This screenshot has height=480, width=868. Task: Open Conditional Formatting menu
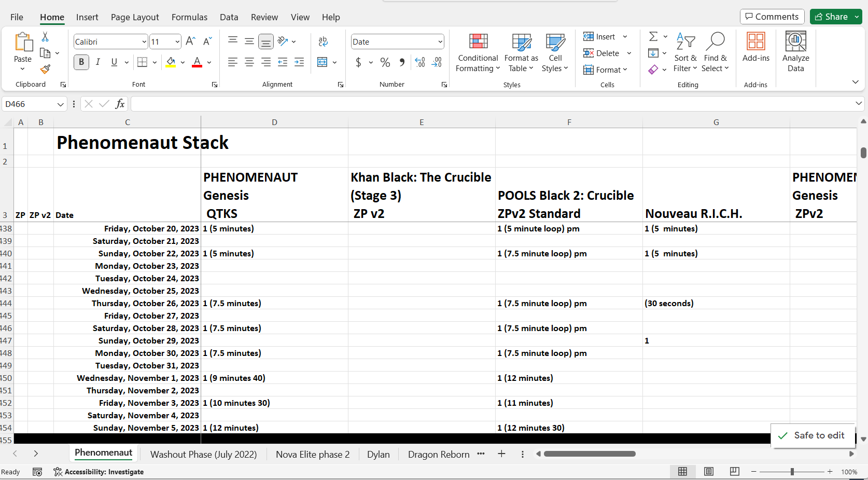478,53
